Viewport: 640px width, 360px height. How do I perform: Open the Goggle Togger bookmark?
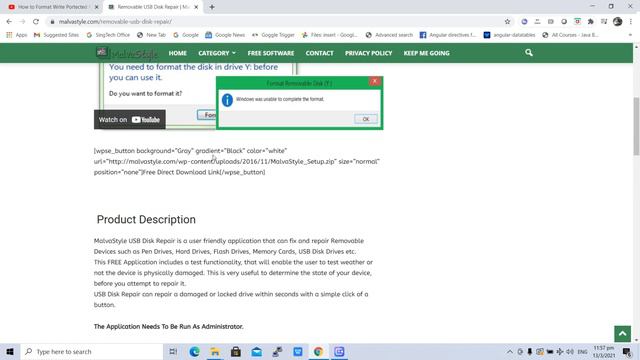tap(273, 35)
